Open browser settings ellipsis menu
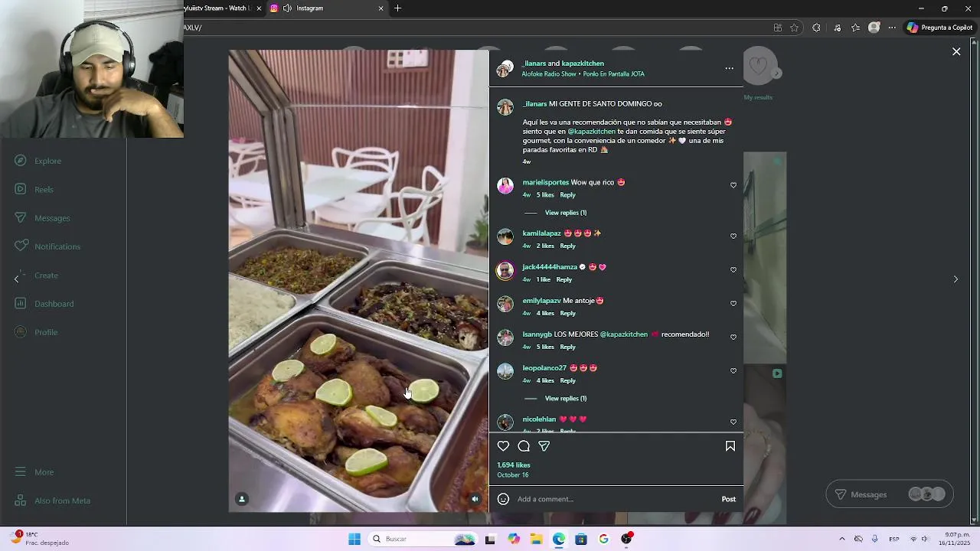This screenshot has width=980, height=551. click(x=892, y=28)
